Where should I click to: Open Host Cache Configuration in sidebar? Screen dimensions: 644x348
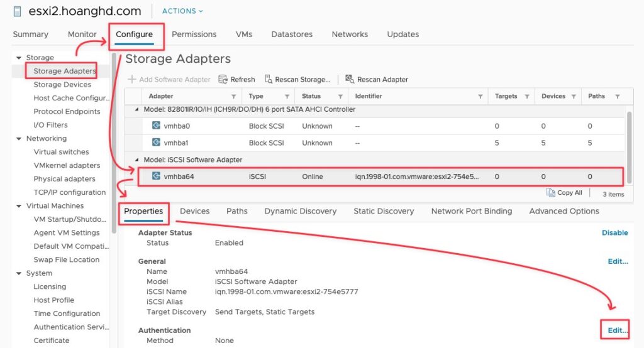pyautogui.click(x=72, y=98)
